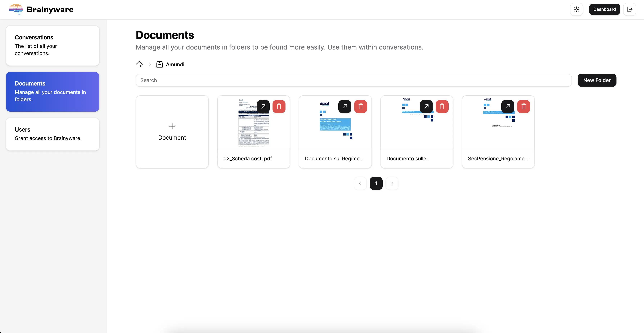Toggle the light/dark theme sun icon
This screenshot has height=333, width=644.
click(577, 10)
